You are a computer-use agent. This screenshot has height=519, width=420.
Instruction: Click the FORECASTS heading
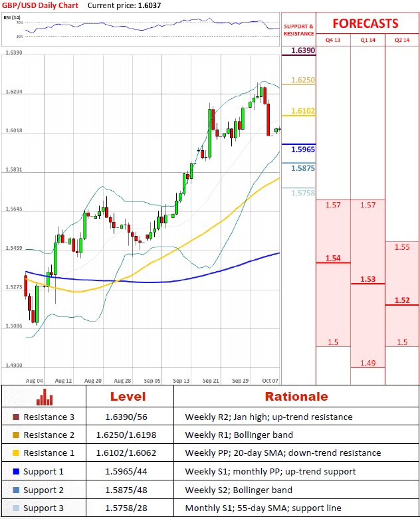pos(366,23)
